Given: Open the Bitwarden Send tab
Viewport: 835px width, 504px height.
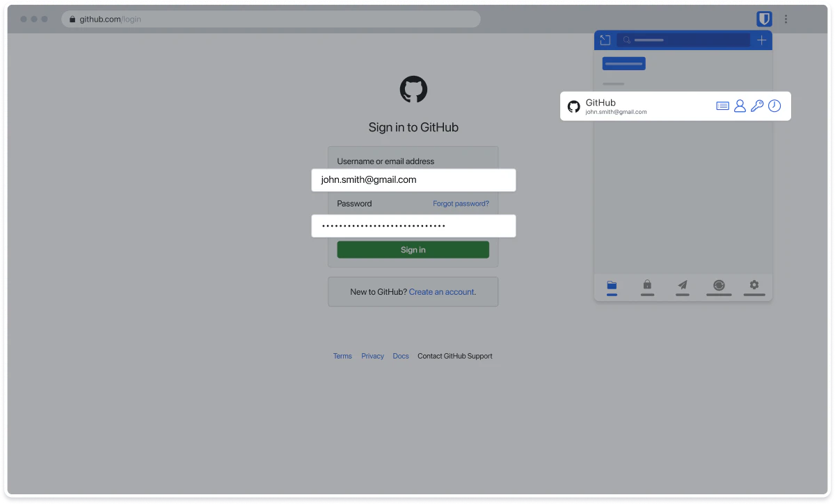Looking at the screenshot, I should (682, 287).
